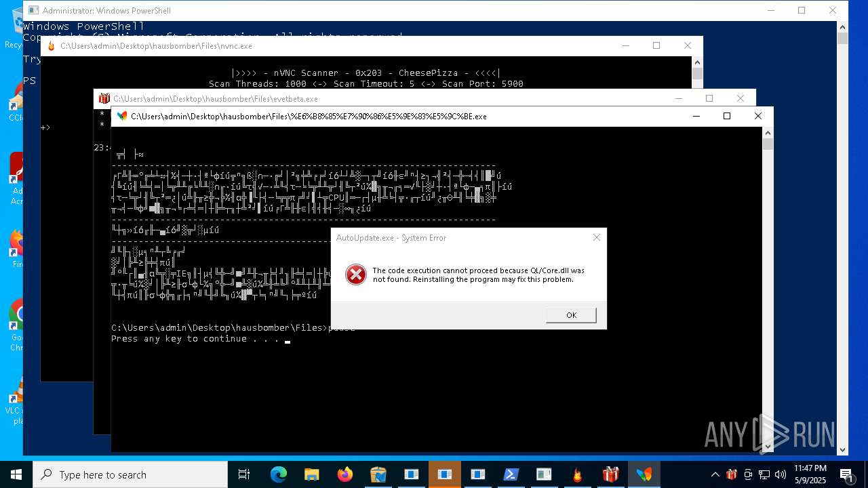Screen dimensions: 868x488
Task: Click the red error icon in dialog
Action: point(355,274)
